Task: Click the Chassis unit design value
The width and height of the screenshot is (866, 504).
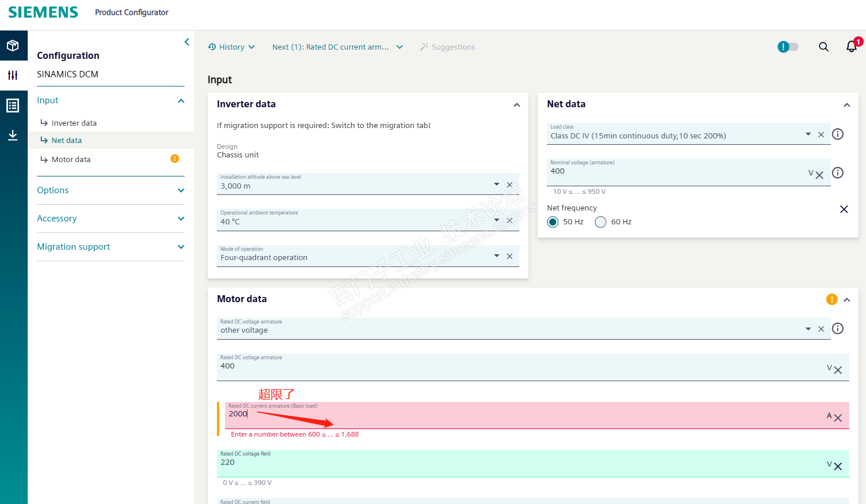Action: (238, 155)
